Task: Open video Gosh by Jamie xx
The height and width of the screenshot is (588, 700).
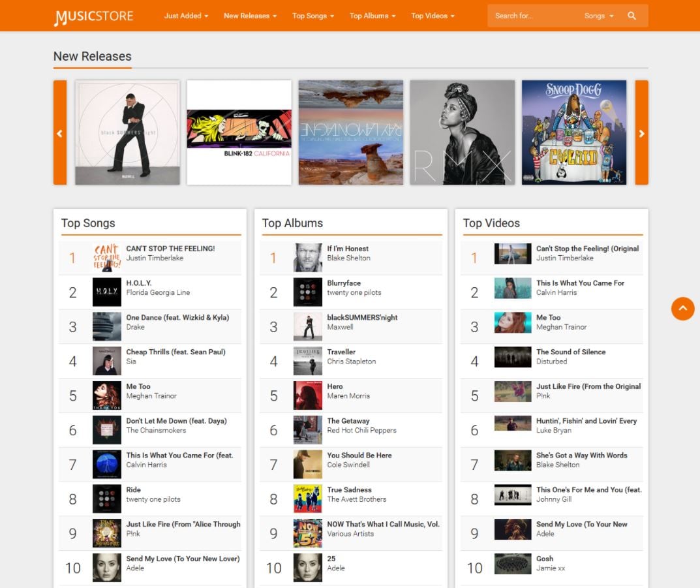Action: tap(545, 559)
